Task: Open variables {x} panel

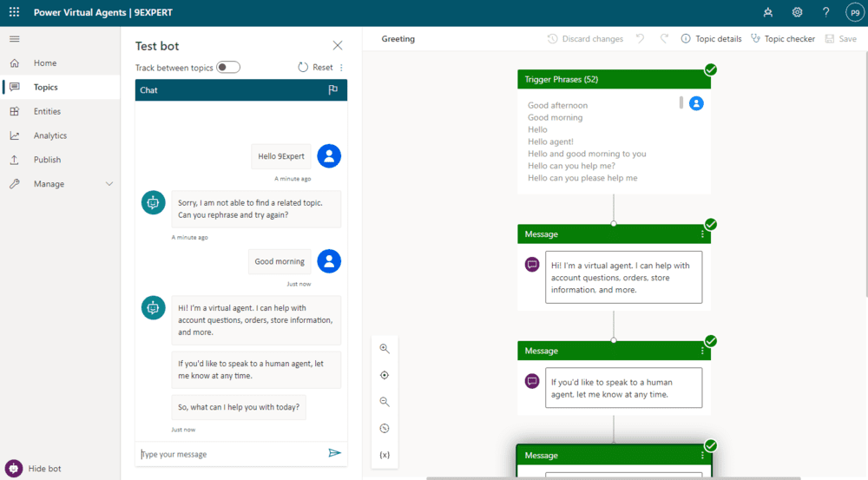Action: pyautogui.click(x=385, y=455)
